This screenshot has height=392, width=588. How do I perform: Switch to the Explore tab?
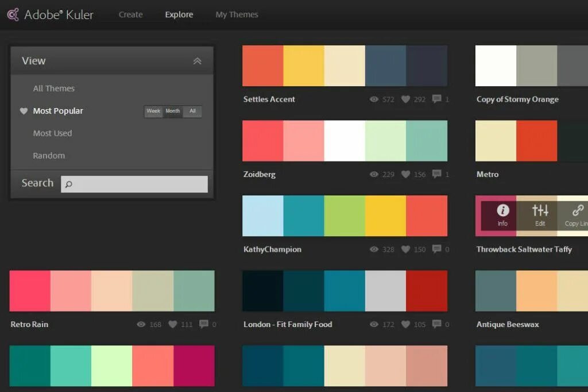(x=179, y=14)
